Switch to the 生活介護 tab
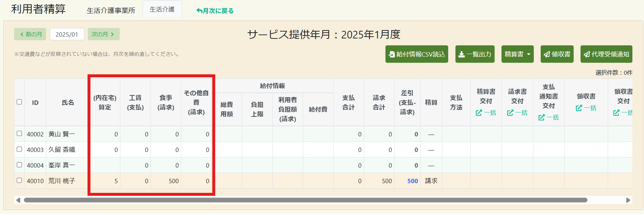 click(x=162, y=9)
